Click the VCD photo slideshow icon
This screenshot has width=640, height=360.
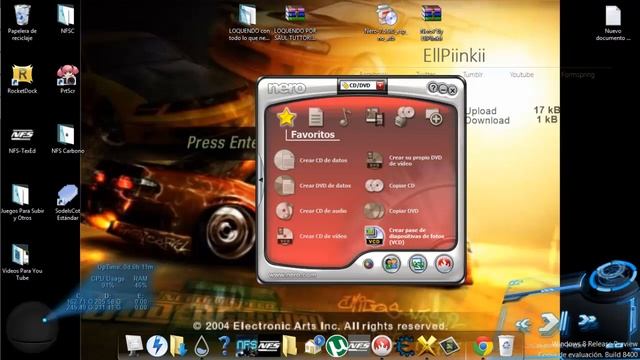pyautogui.click(x=374, y=236)
